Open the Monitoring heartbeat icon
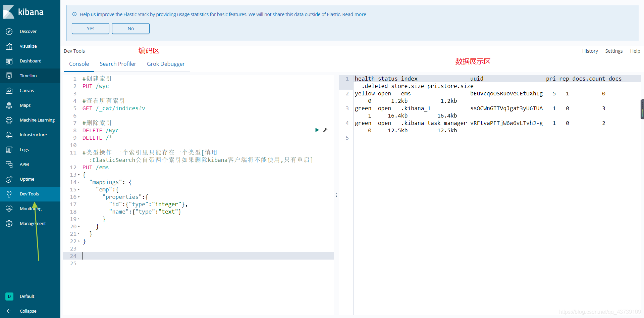The image size is (644, 318). (9, 209)
